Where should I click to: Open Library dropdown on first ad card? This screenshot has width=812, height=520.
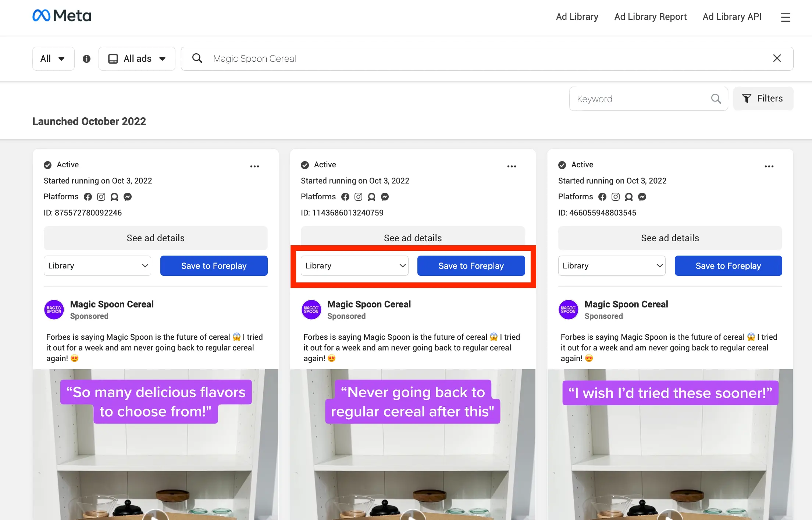point(97,266)
